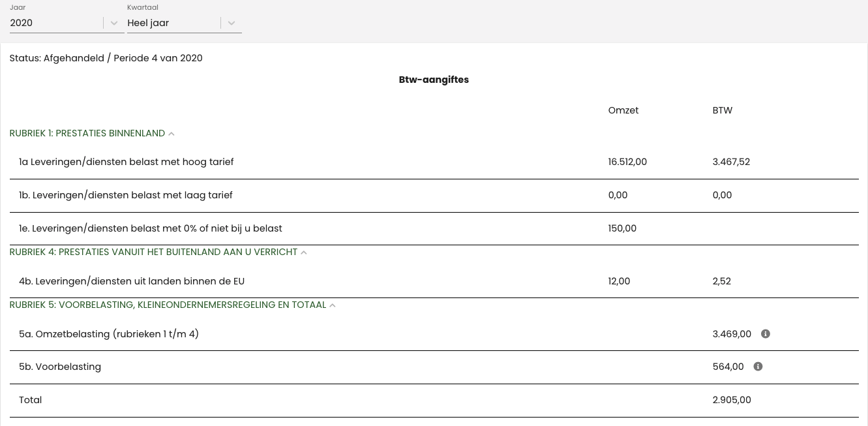The image size is (868, 426).
Task: Click info icon next to 5a Omzetbelasting amount
Action: [x=766, y=334]
